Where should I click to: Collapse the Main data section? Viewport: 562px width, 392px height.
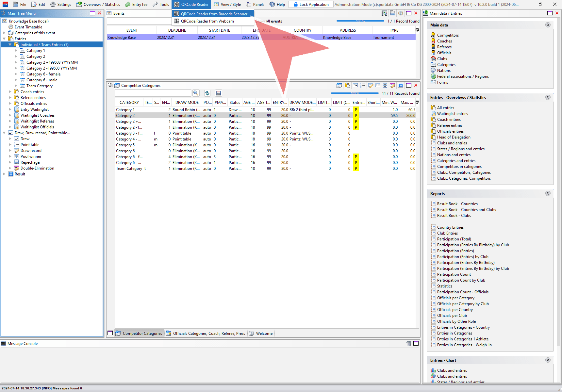(x=548, y=25)
